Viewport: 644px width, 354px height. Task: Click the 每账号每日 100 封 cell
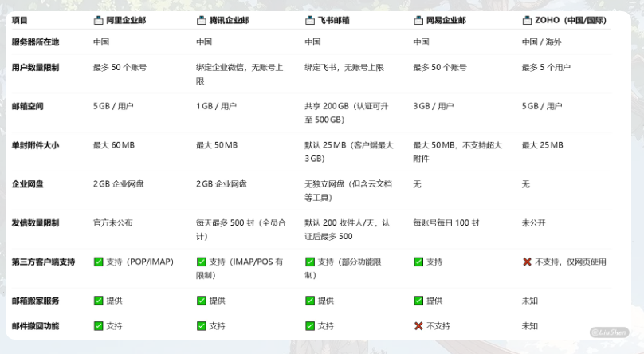click(x=446, y=223)
